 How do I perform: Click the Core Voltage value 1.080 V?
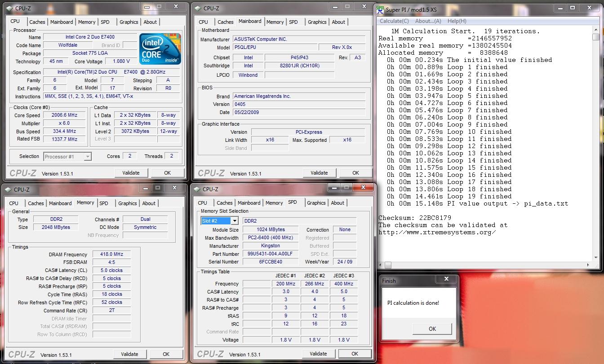[121, 61]
